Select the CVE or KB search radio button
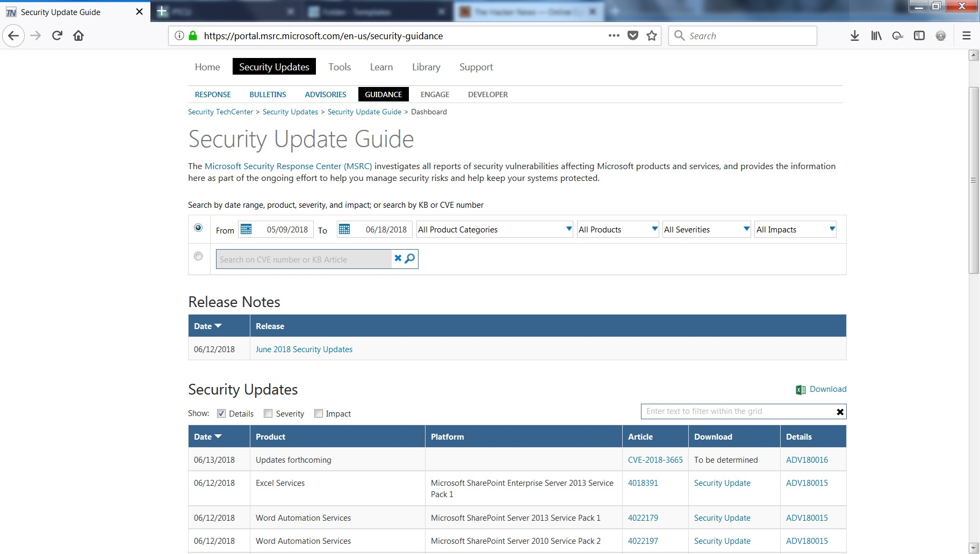Screen dimensions: 980x554 tap(198, 256)
